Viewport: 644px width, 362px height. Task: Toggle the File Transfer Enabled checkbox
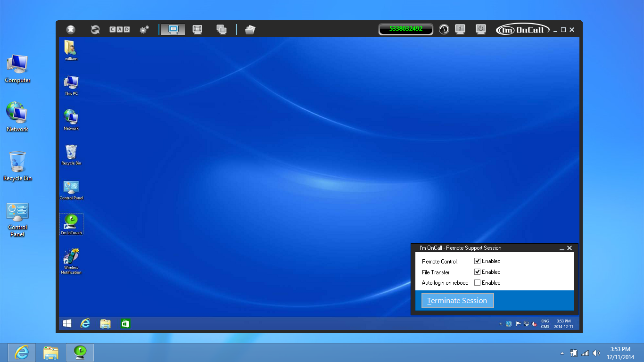click(477, 272)
